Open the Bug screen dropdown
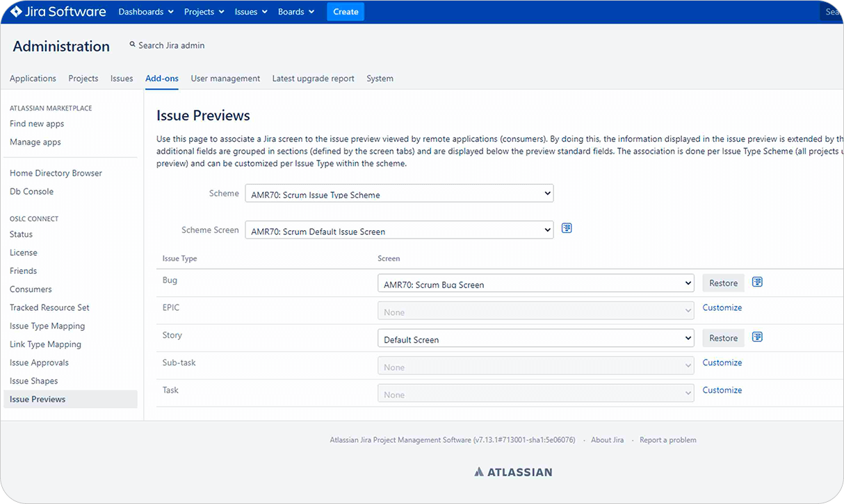 click(x=536, y=283)
